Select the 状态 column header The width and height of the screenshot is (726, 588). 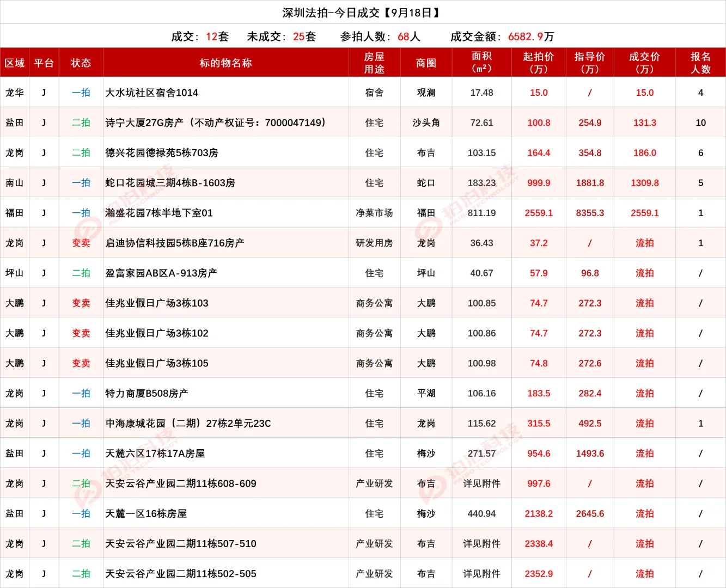[x=81, y=63]
